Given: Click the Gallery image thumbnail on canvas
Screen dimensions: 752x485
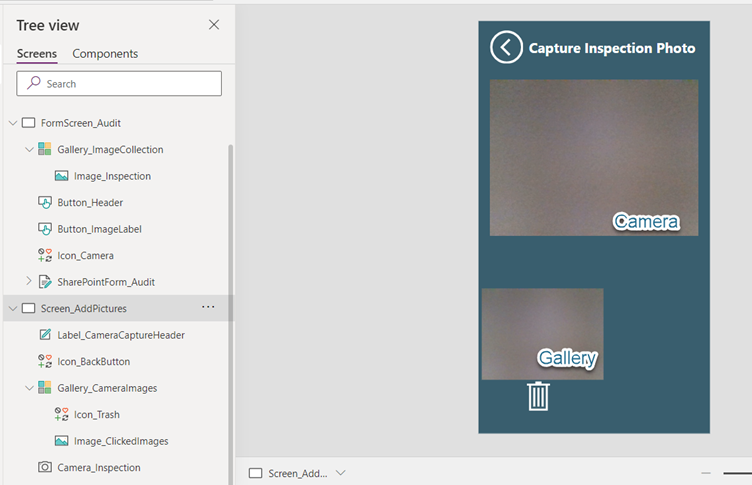Looking at the screenshot, I should pyautogui.click(x=542, y=334).
